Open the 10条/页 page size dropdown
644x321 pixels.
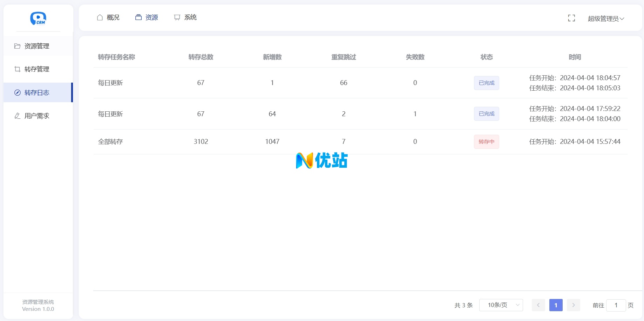click(501, 305)
